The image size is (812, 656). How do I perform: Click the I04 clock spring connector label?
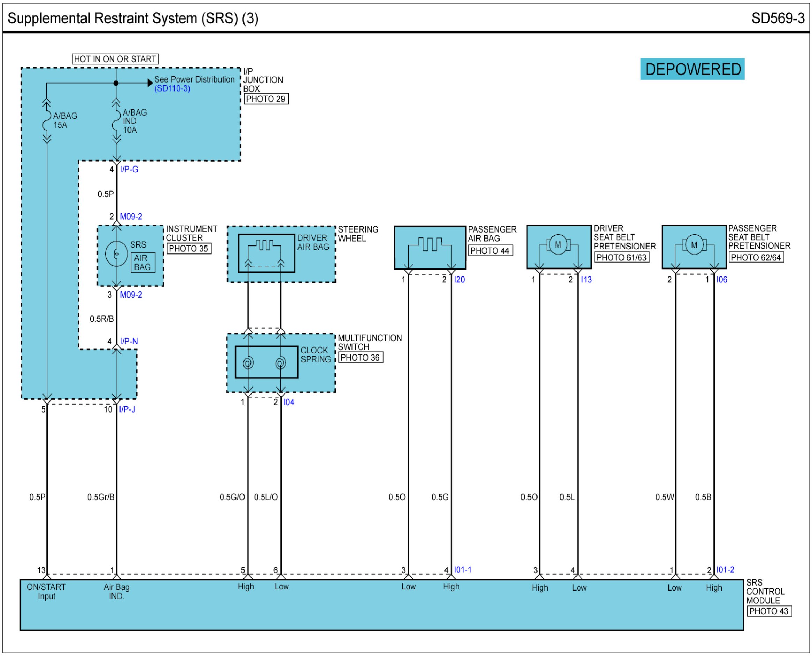(288, 402)
